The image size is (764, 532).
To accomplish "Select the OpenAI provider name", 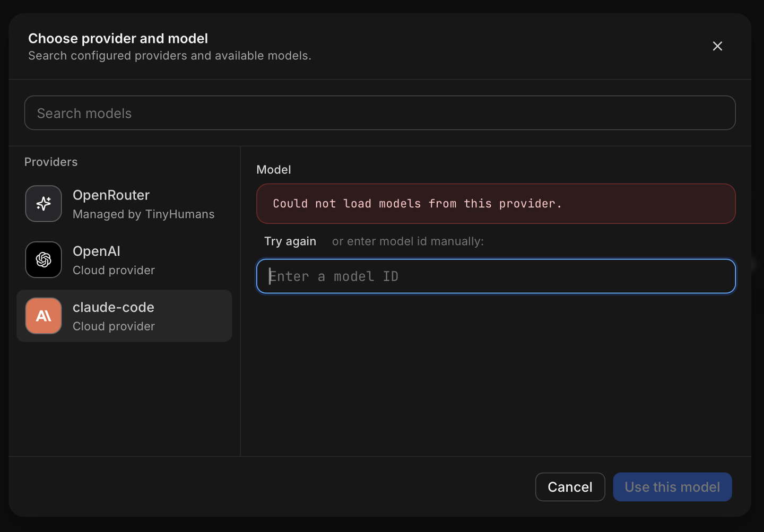I will (97, 251).
